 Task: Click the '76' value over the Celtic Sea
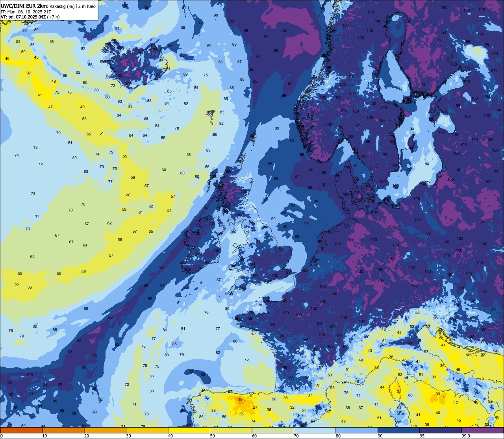(206, 312)
